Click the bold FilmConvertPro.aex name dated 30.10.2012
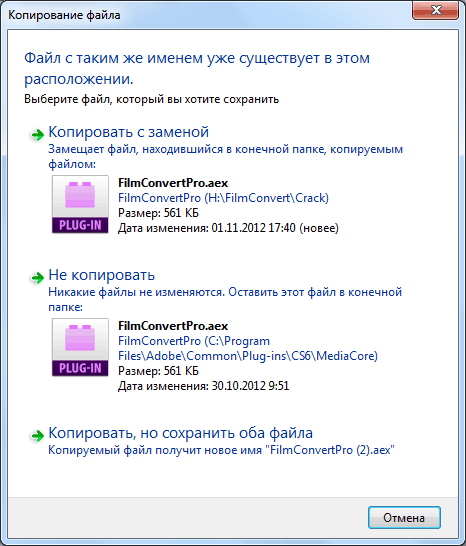The image size is (466, 546). click(173, 326)
